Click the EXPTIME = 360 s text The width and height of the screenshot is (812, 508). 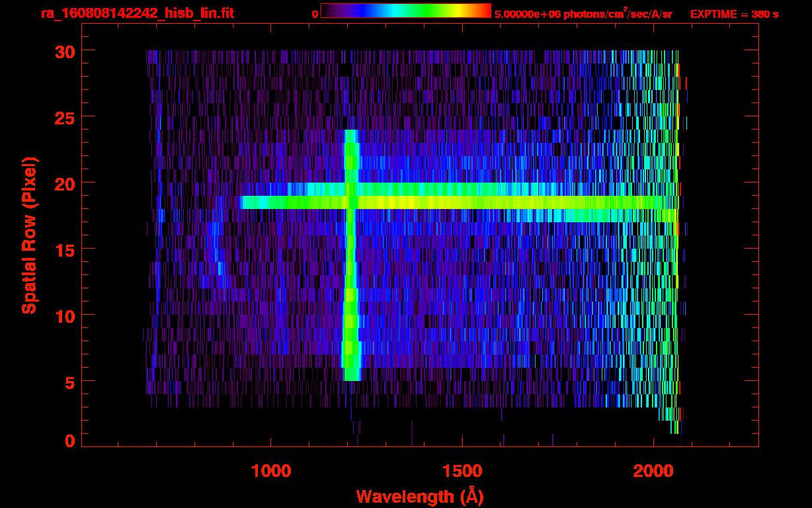(x=734, y=14)
